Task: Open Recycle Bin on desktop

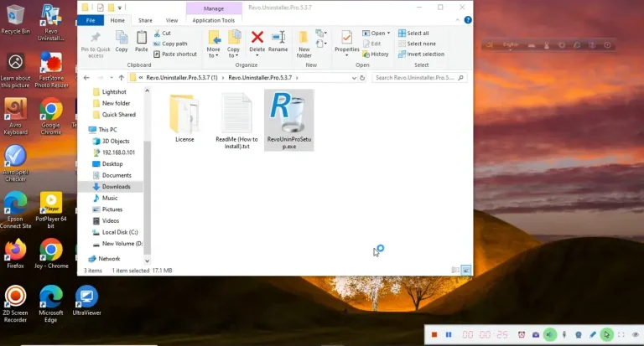Action: 15,19
